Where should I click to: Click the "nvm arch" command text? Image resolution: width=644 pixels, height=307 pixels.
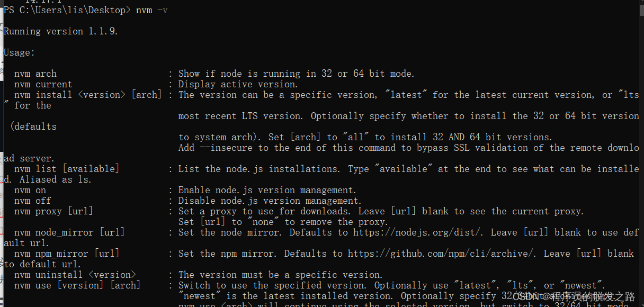35,74
